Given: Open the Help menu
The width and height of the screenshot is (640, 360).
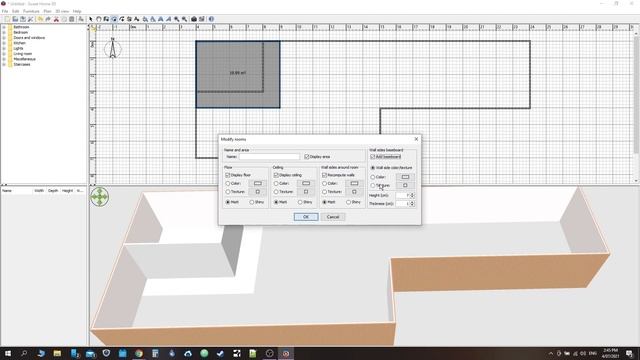Looking at the screenshot, I should point(77,11).
